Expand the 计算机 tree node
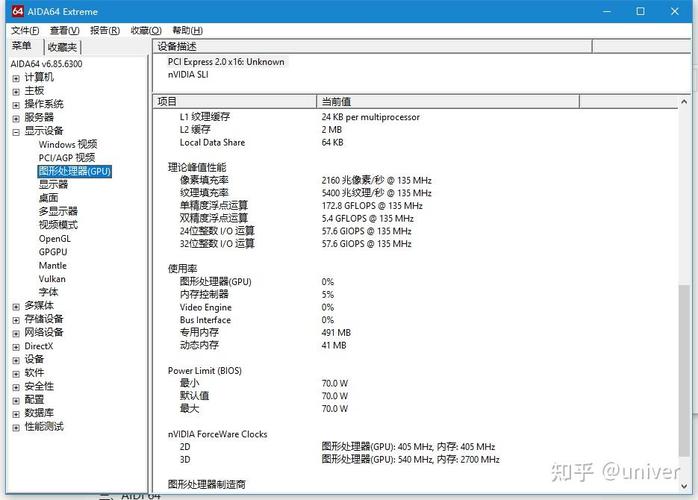Viewport: 698px width, 500px height. pos(16,78)
